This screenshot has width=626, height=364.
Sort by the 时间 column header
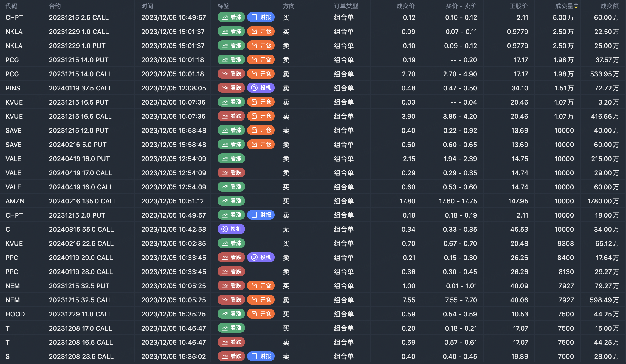pos(147,6)
